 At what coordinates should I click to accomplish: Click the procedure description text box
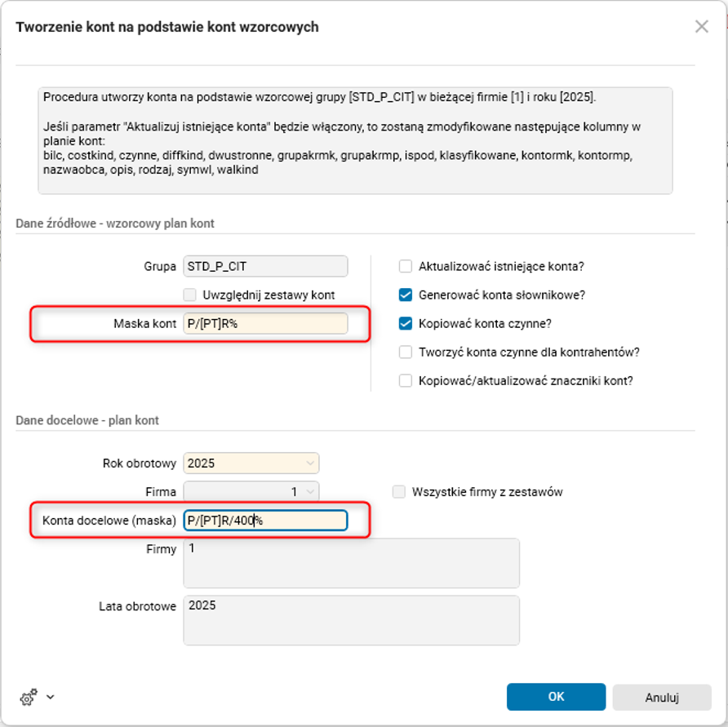point(355,140)
